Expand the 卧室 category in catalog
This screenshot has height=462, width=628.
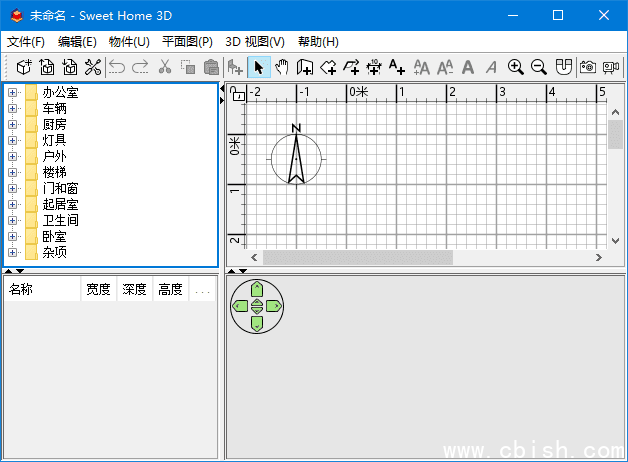[x=13, y=236]
